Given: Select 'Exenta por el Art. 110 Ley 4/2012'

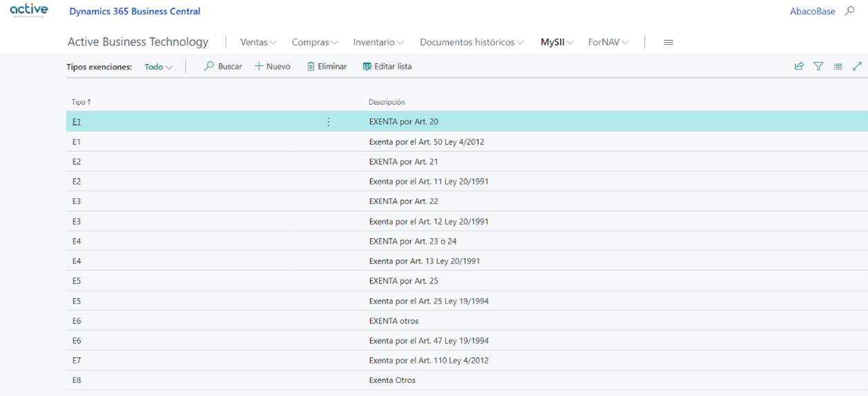Looking at the screenshot, I should coord(429,361).
